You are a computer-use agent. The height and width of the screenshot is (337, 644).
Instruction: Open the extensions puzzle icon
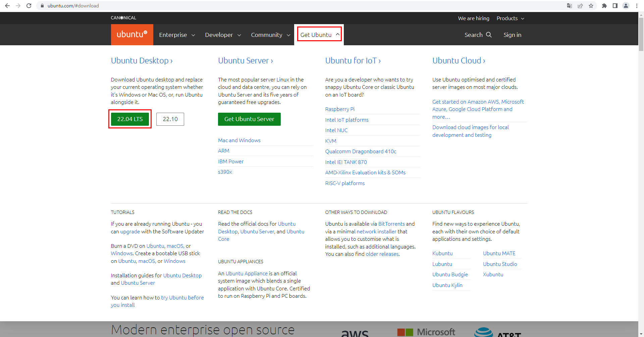point(604,6)
